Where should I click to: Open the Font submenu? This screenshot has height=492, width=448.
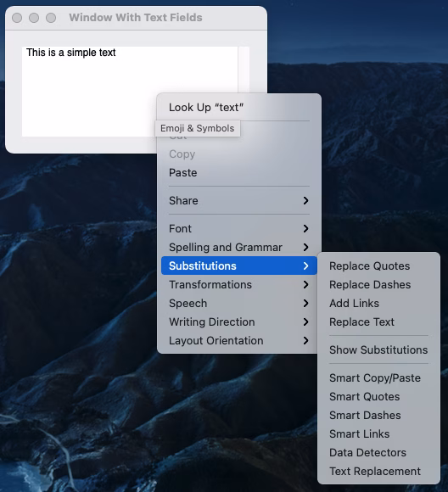239,228
